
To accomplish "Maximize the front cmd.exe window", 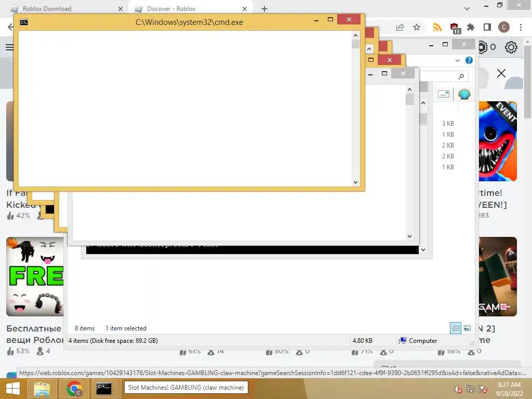I will [330, 20].
